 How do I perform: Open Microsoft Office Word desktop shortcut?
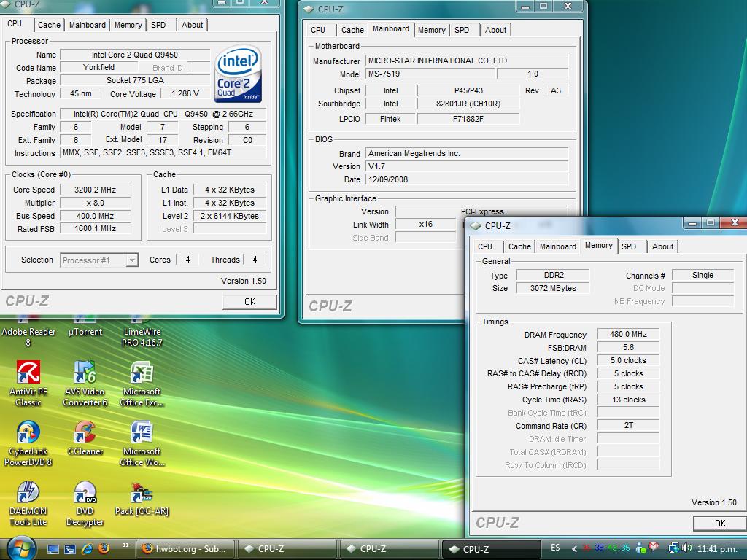point(142,444)
